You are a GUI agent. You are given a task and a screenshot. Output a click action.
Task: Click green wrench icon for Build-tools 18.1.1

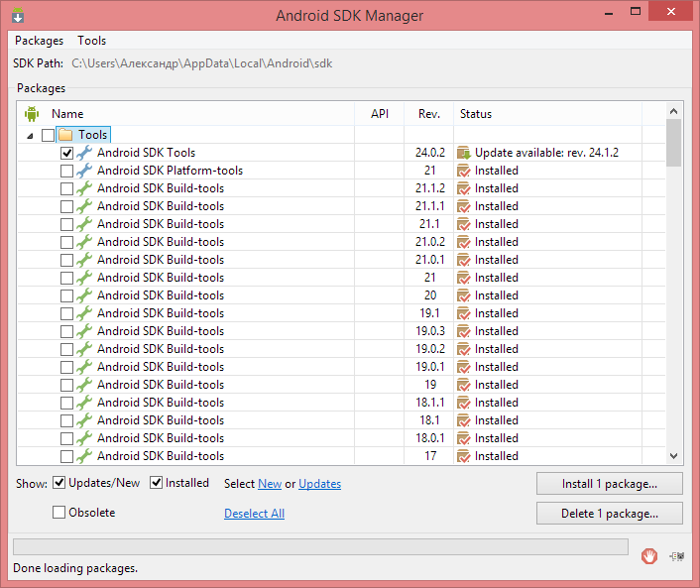(x=84, y=403)
